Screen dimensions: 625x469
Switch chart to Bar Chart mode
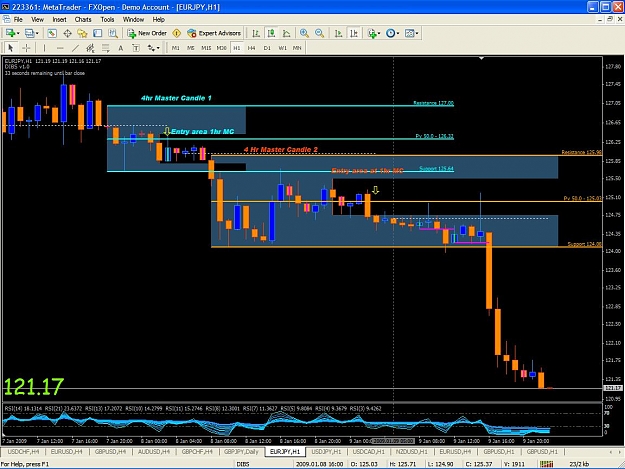[x=256, y=33]
